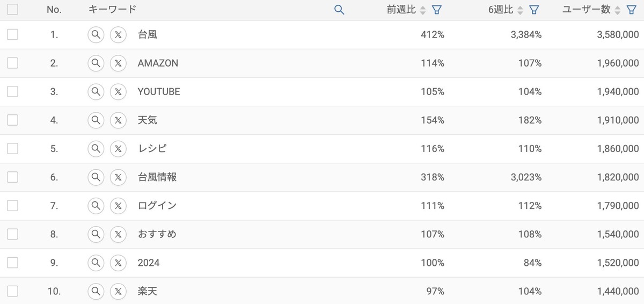The width and height of the screenshot is (644, 304).
Task: Click the X icon for 楽天 row
Action: [118, 291]
